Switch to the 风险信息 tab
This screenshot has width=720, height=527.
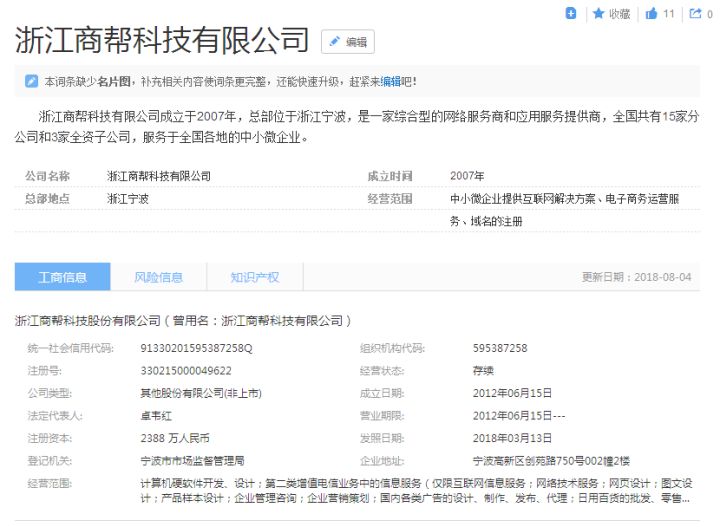158,277
